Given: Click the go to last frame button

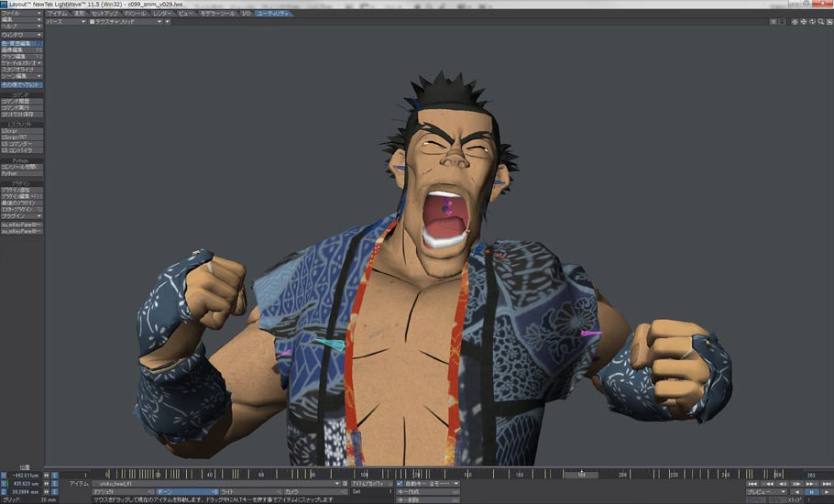Looking at the screenshot, I should [825, 483].
